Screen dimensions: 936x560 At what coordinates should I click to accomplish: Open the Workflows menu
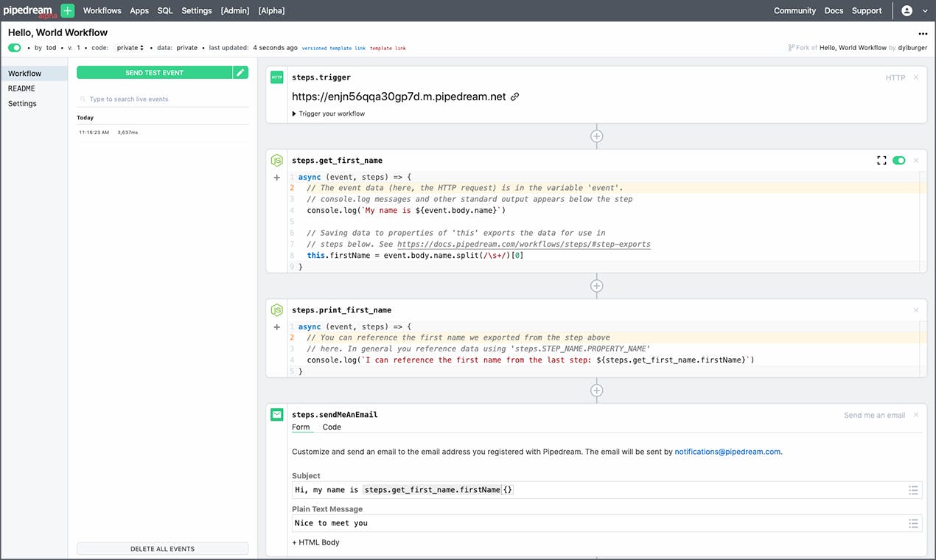(102, 10)
